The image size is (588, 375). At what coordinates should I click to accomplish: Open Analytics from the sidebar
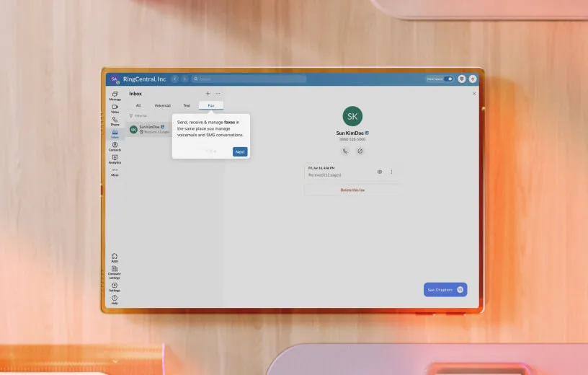coord(115,159)
